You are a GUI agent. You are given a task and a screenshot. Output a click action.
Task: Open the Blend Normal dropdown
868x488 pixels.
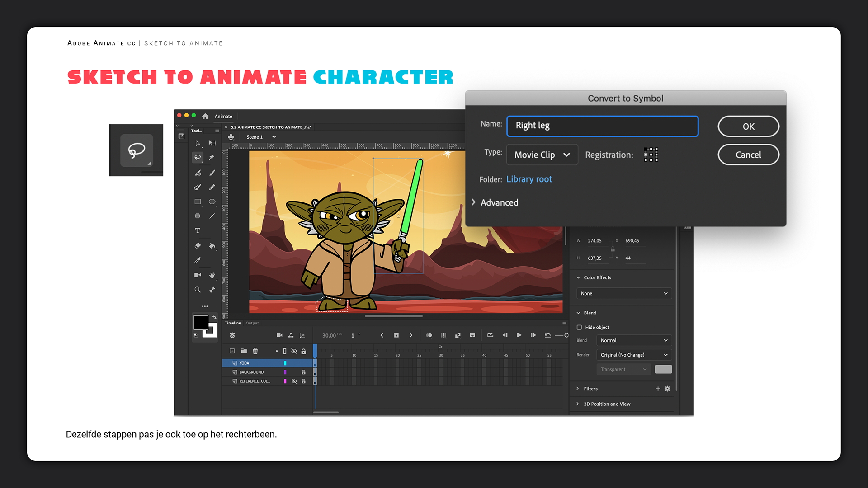coord(633,340)
